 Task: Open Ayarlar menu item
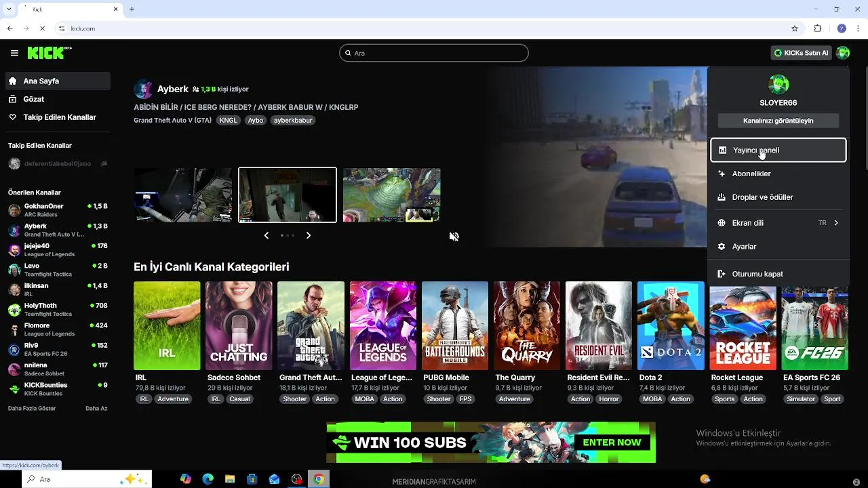point(778,247)
